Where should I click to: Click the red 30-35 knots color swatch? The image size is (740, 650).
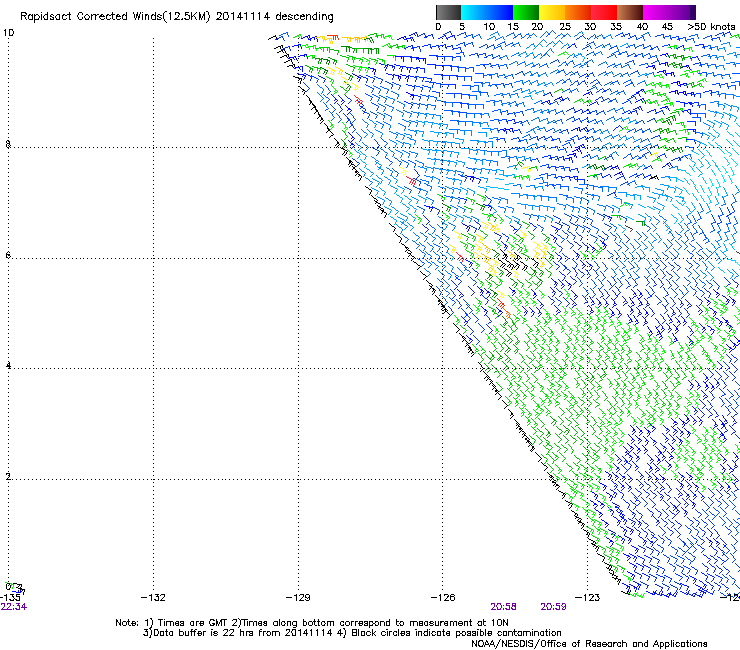coord(604,12)
